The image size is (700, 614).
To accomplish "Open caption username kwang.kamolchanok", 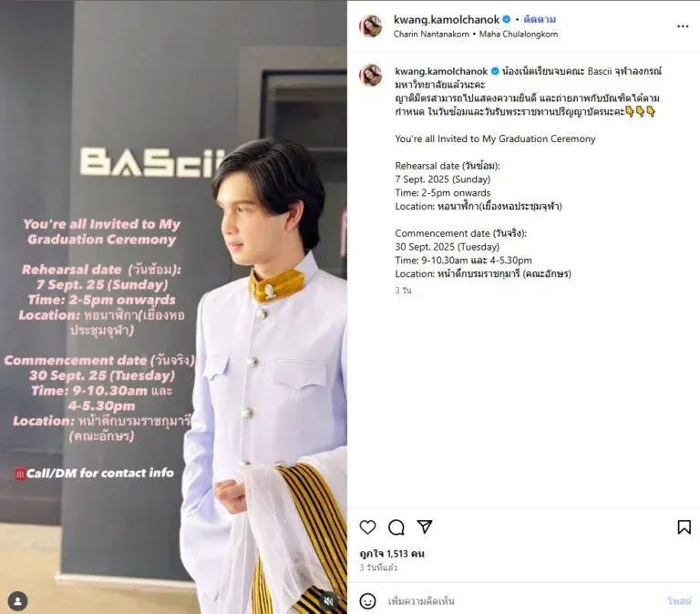I will pos(441,71).
